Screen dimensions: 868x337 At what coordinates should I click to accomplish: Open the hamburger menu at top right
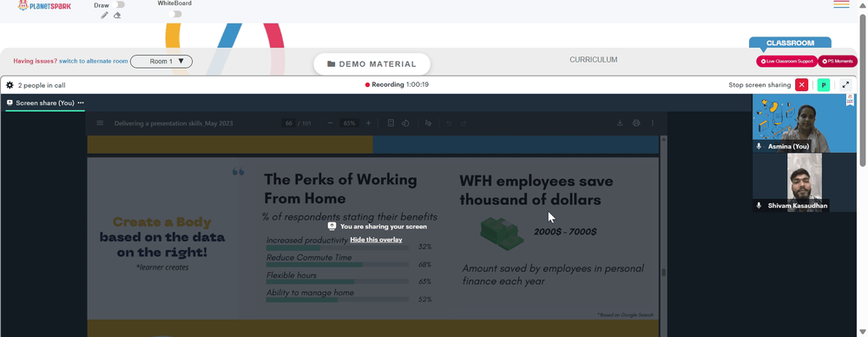(x=841, y=4)
